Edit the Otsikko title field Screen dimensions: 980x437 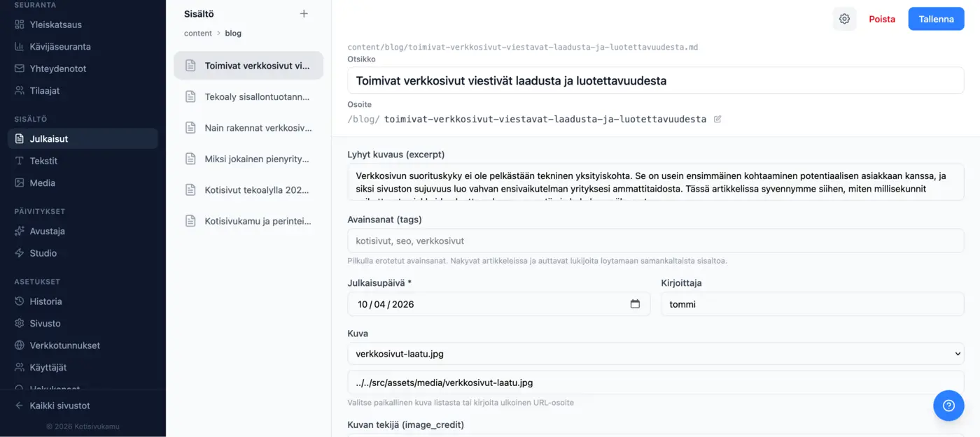(655, 80)
